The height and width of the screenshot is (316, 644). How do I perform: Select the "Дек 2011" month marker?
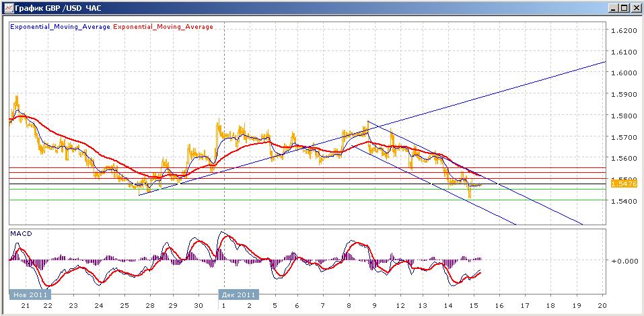pyautogui.click(x=239, y=294)
